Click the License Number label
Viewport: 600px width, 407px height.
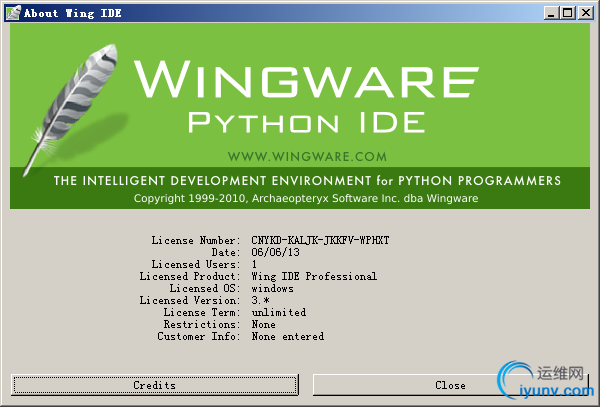point(196,240)
